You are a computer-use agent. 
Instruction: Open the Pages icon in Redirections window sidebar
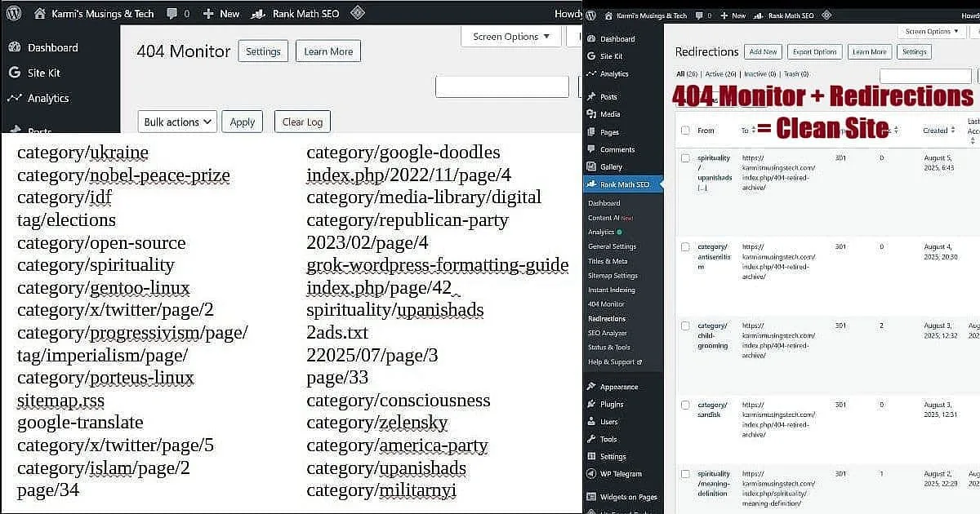pos(591,131)
